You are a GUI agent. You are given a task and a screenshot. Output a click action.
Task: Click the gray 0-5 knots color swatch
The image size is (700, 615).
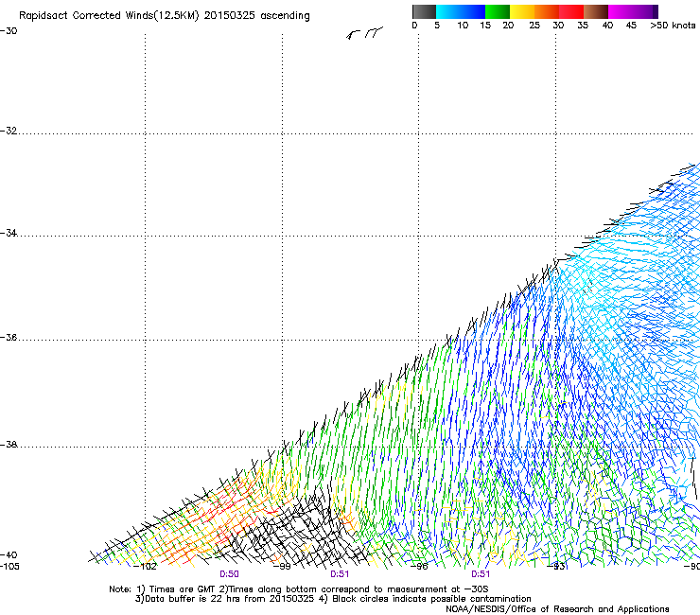click(424, 11)
